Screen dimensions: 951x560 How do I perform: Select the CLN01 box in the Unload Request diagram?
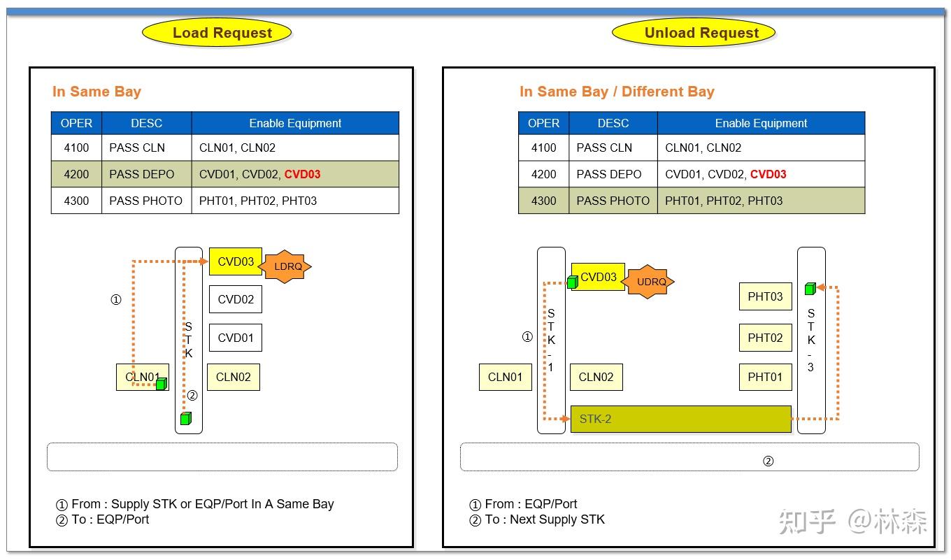[x=505, y=377]
